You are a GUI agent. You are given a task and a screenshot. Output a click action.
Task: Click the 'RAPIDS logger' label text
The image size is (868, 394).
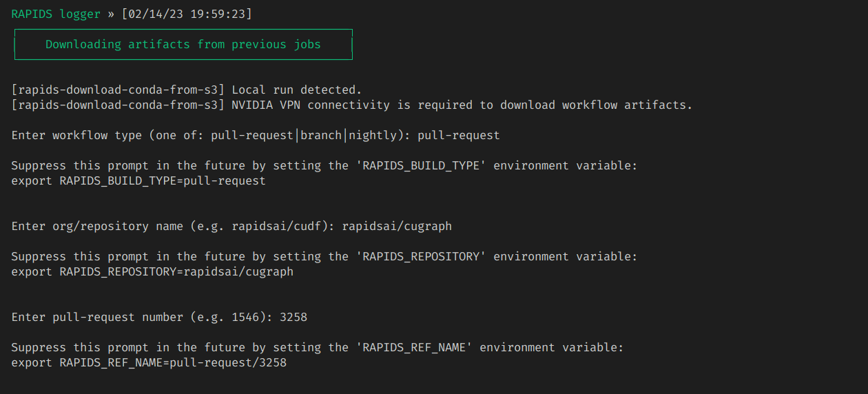56,14
